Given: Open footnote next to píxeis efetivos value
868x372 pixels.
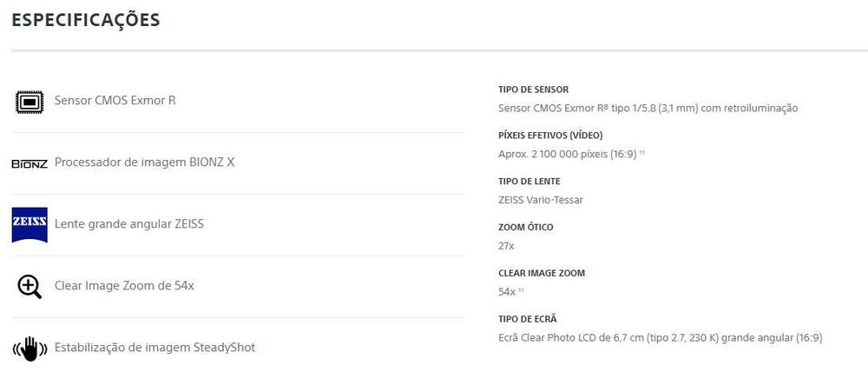Looking at the screenshot, I should 643,153.
